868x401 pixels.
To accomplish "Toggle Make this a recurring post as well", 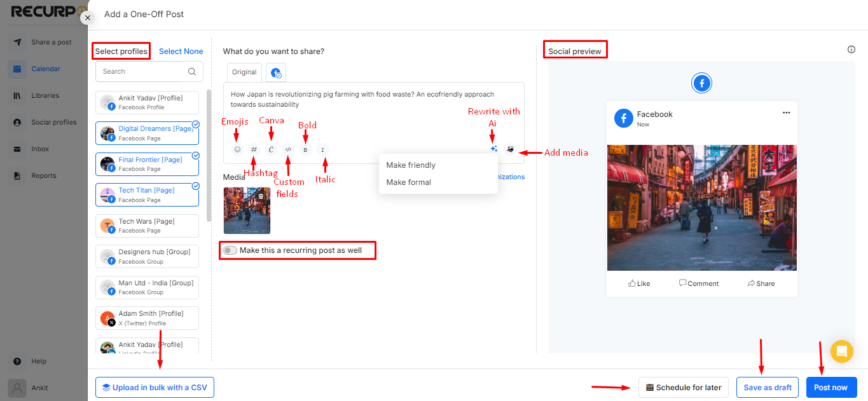I will [230, 250].
